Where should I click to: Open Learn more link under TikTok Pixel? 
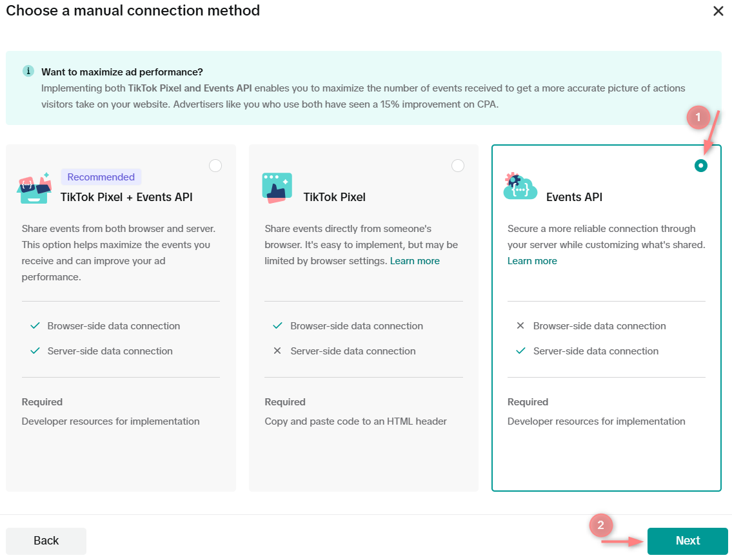[415, 261]
